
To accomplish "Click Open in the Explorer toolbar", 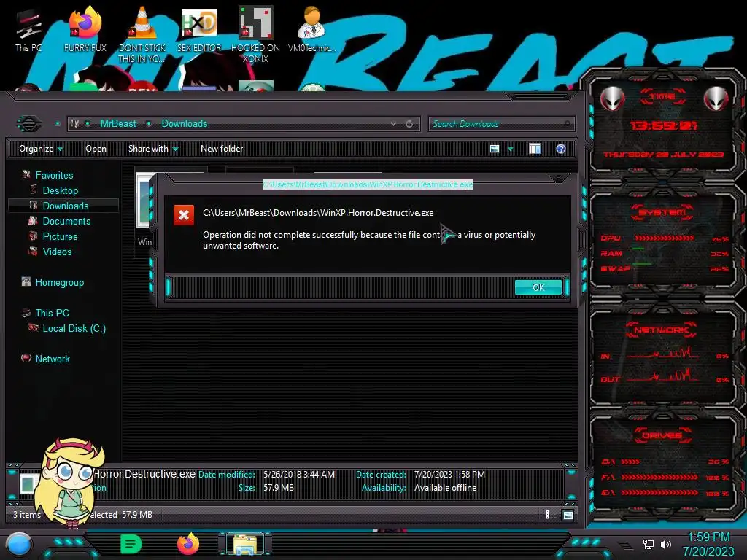I will point(96,149).
